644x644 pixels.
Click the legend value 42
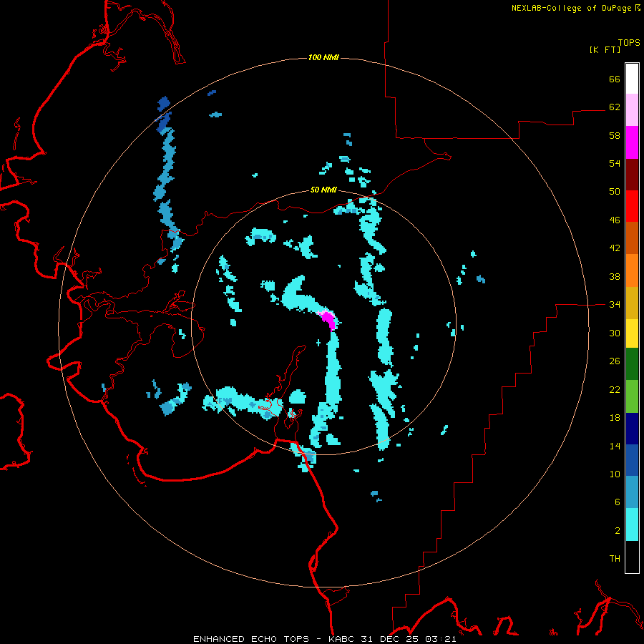(615, 248)
